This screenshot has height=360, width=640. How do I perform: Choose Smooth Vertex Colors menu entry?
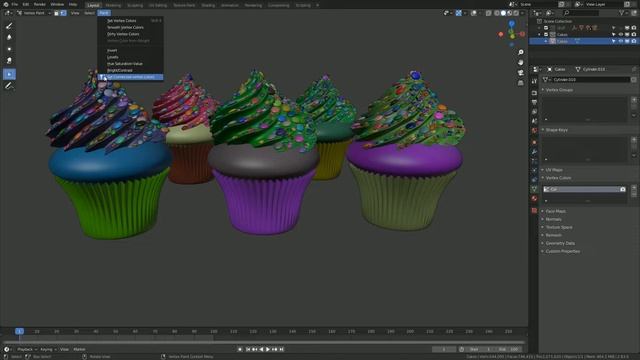pos(131,27)
